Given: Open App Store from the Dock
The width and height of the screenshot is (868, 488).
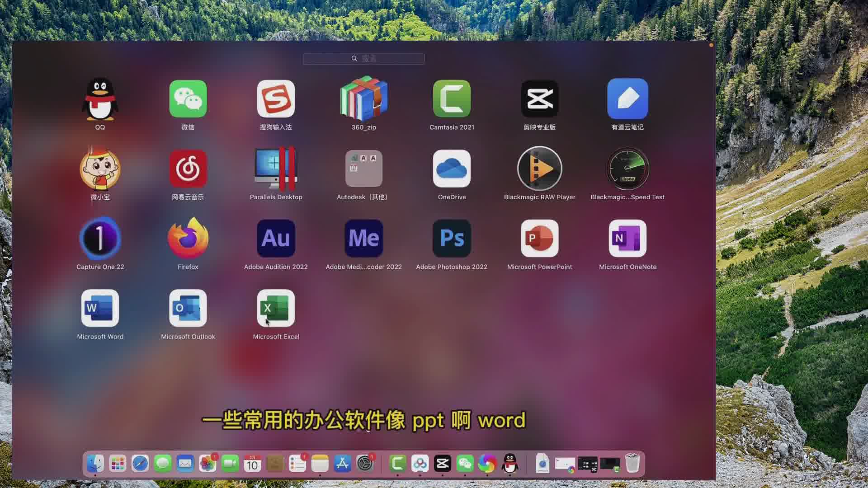Looking at the screenshot, I should tap(343, 464).
